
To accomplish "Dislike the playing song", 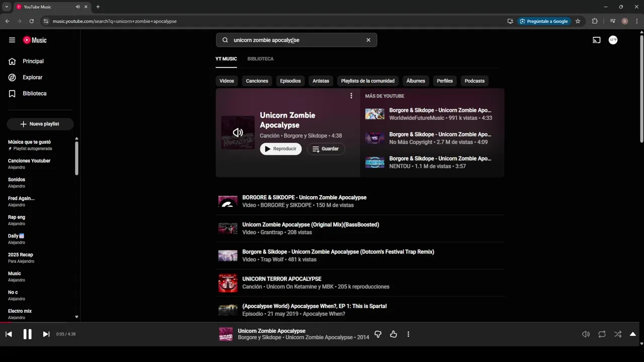I will [378, 334].
